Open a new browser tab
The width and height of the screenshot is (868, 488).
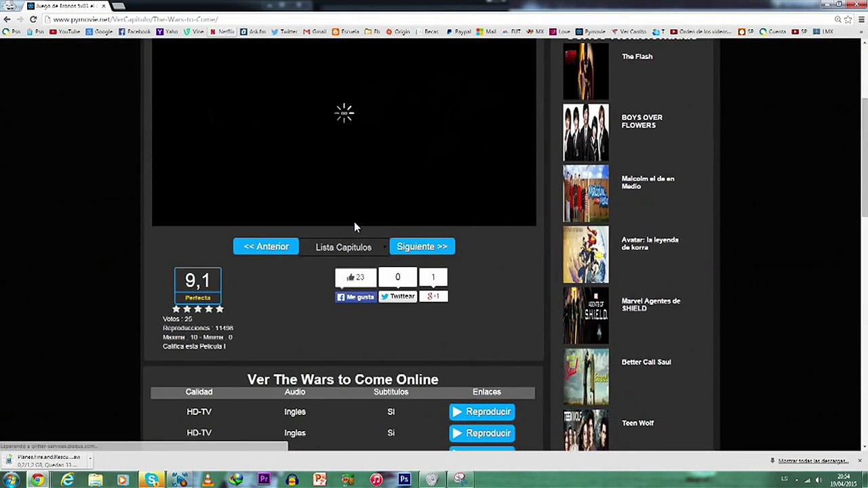(x=119, y=6)
